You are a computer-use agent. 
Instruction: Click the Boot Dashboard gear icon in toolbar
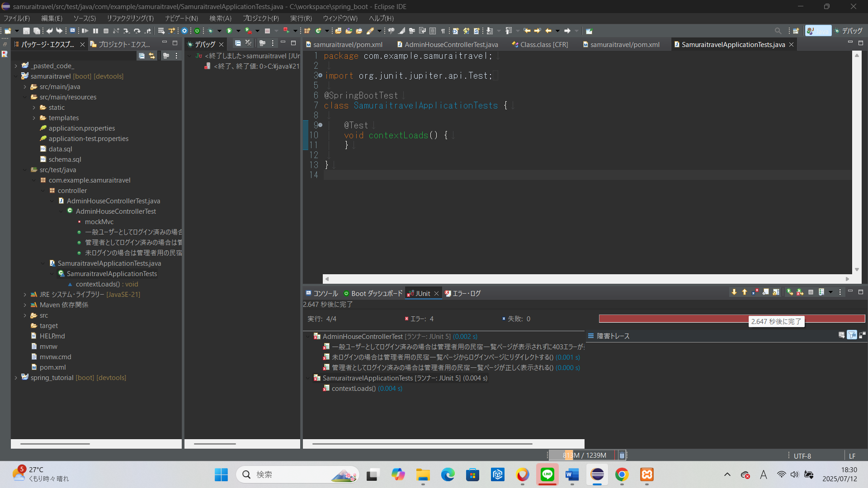pyautogui.click(x=184, y=31)
